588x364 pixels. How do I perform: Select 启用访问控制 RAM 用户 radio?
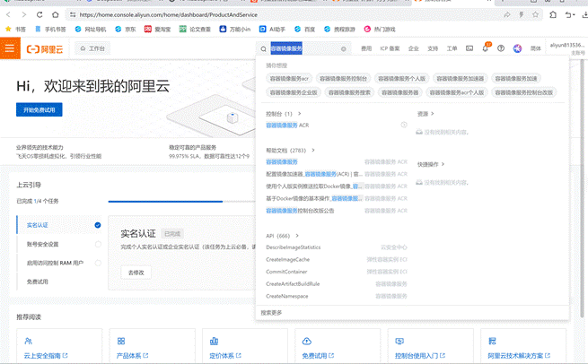click(98, 263)
